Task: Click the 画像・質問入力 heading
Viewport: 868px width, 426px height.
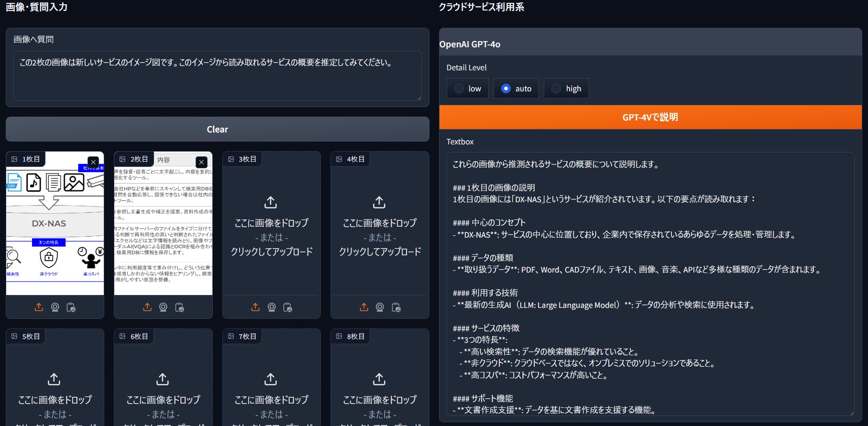Action: pos(36,7)
